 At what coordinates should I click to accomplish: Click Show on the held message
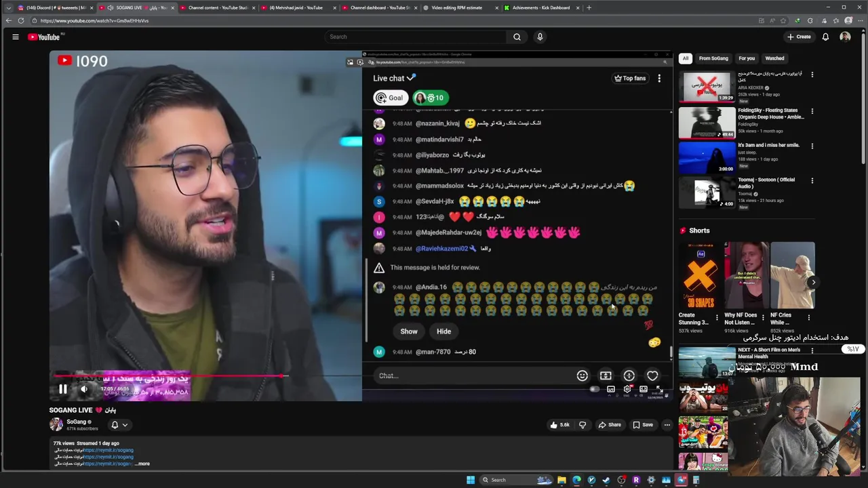pos(409,331)
